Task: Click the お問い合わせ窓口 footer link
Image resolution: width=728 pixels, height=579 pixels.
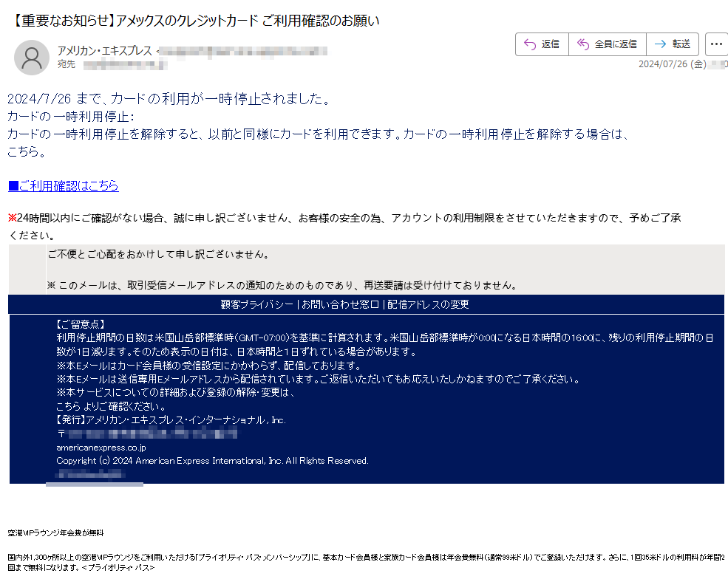Action: 340,304
